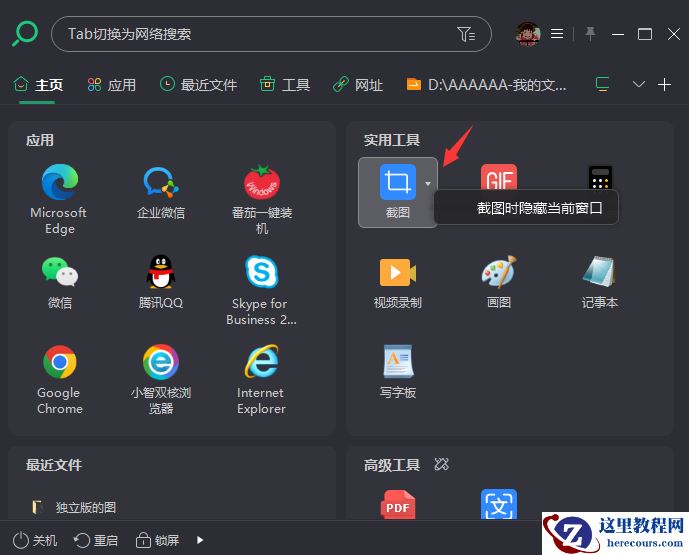This screenshot has width=689, height=555.
Task: Click the green search magnifier icon
Action: point(25,34)
